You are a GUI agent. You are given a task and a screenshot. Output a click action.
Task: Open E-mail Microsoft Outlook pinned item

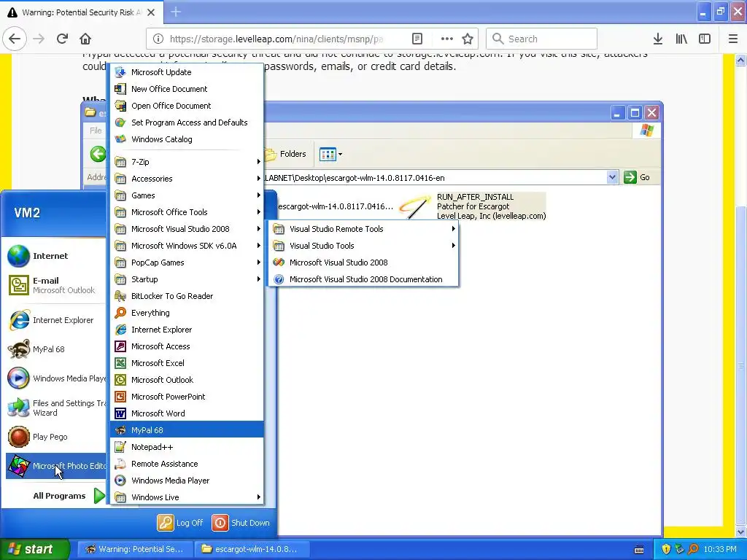pyautogui.click(x=56, y=285)
